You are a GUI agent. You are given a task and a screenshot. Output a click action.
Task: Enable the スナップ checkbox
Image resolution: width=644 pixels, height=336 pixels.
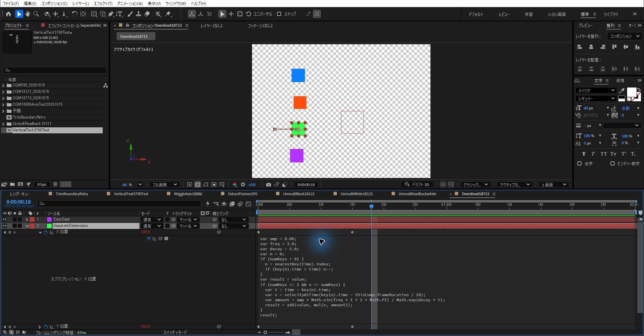pyautogui.click(x=279, y=14)
